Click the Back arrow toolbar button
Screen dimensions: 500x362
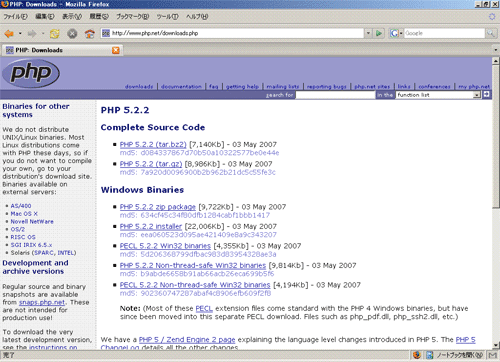[x=9, y=34]
